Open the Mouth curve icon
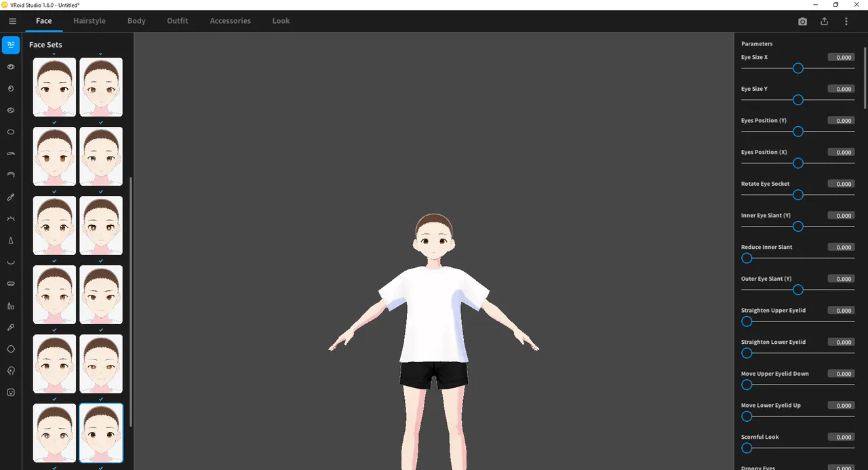The height and width of the screenshot is (470, 868). [11, 262]
